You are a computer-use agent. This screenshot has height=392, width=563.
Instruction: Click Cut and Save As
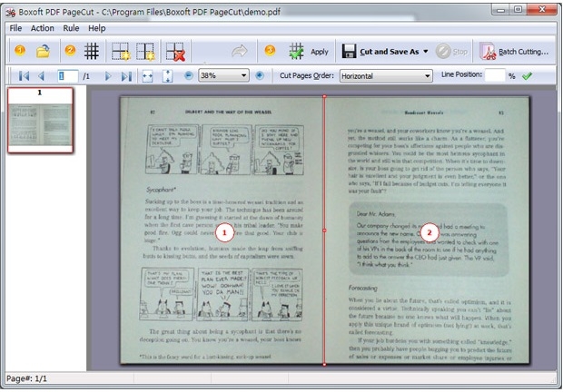point(390,52)
